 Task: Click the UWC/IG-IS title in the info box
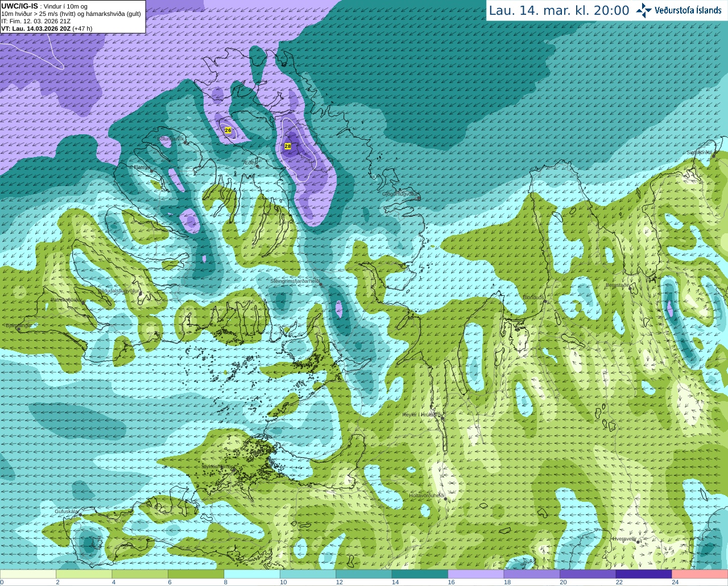[x=19, y=6]
